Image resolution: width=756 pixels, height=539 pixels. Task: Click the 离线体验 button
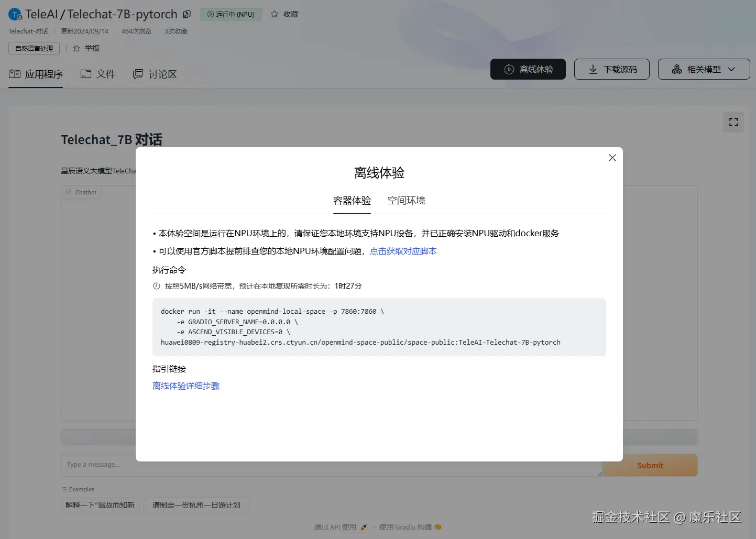click(x=528, y=69)
